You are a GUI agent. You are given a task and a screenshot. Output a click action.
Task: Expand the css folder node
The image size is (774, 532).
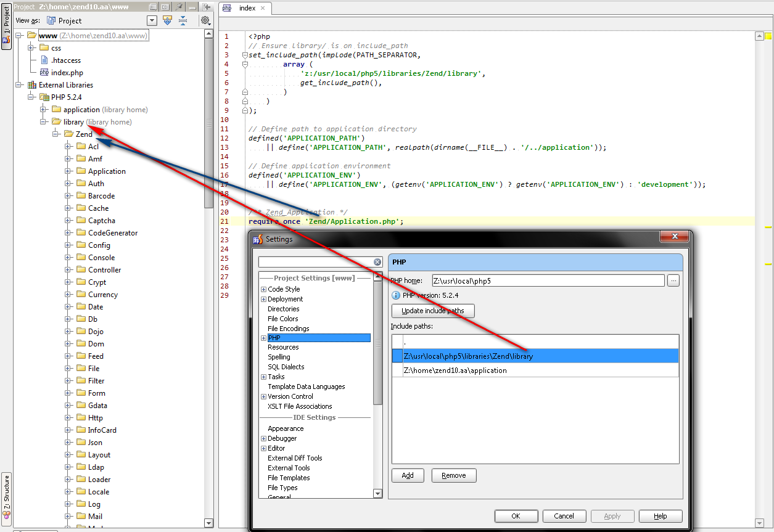click(x=31, y=48)
